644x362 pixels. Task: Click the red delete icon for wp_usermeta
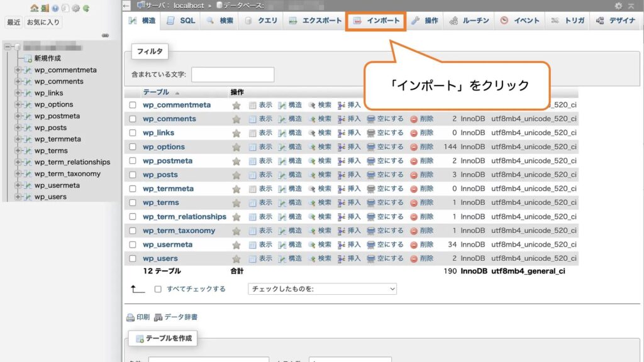[414, 244]
